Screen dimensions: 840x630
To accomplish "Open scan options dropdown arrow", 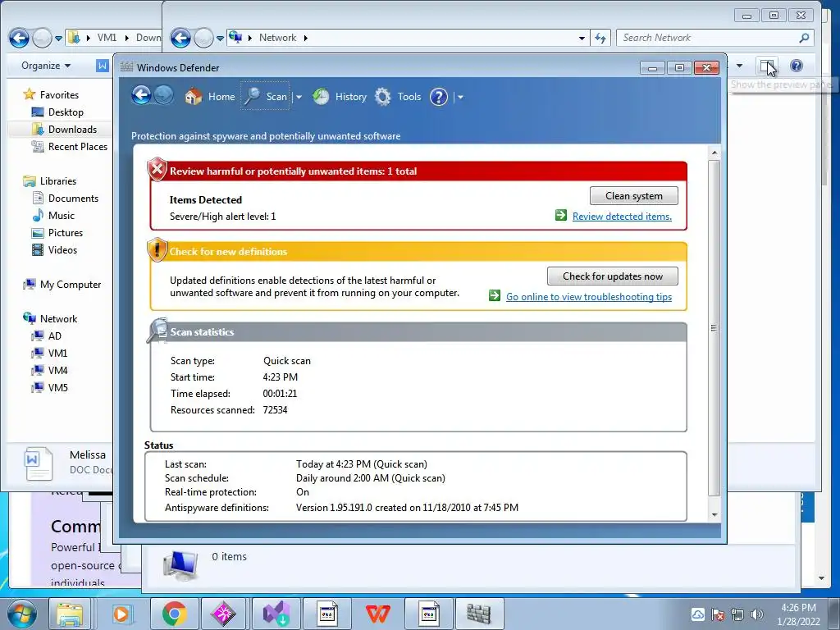I will [x=299, y=97].
